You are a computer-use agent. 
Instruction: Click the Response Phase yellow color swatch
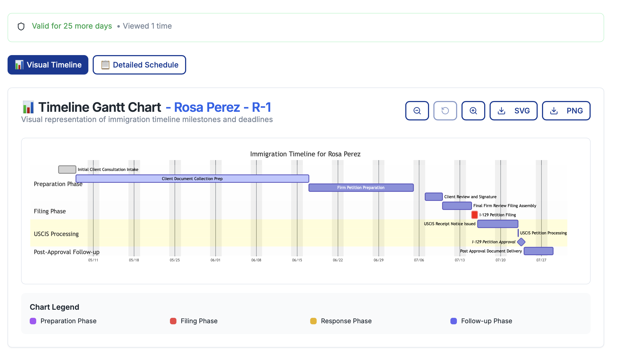pos(313,321)
